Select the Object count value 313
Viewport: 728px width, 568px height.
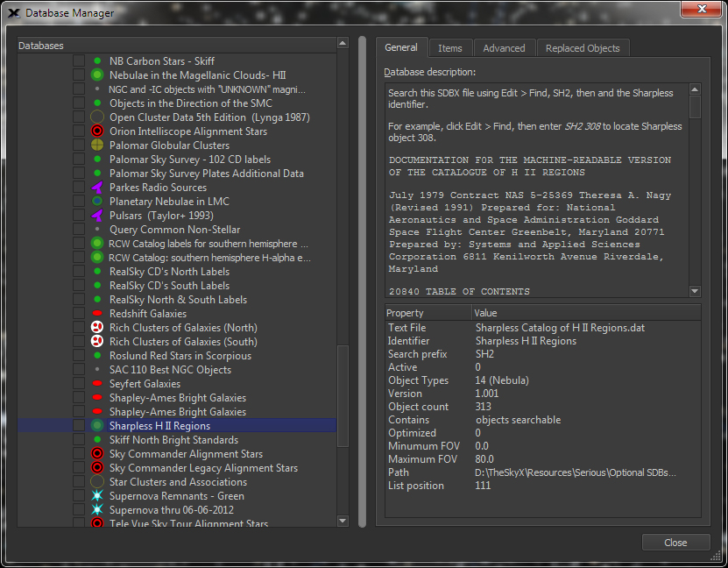[483, 407]
